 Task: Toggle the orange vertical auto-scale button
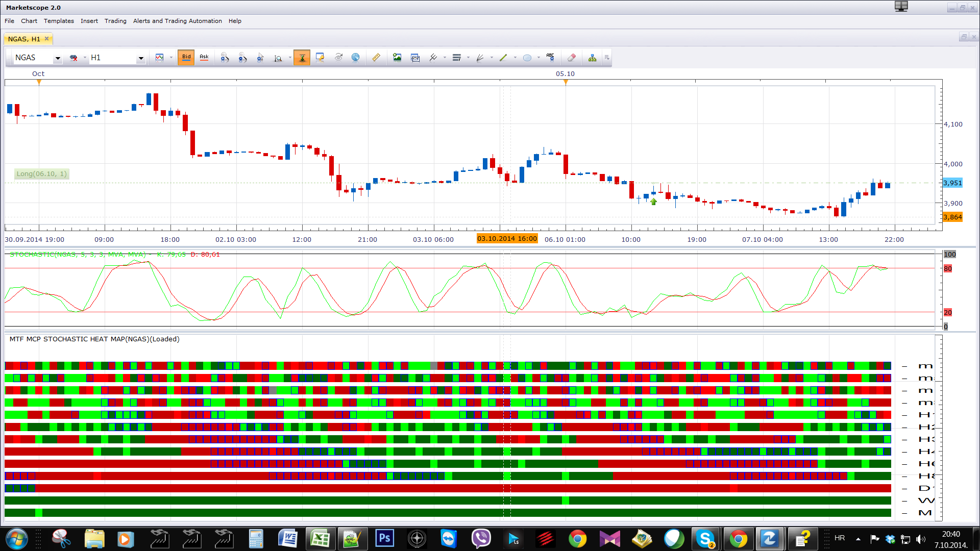click(x=302, y=58)
